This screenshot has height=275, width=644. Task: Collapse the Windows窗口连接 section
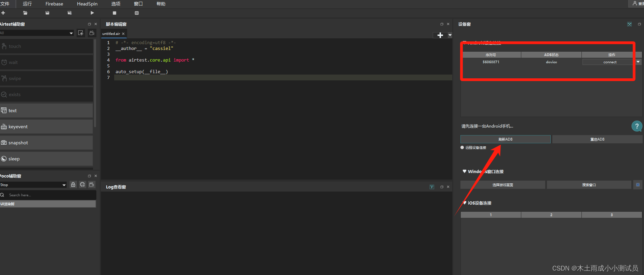(464, 171)
